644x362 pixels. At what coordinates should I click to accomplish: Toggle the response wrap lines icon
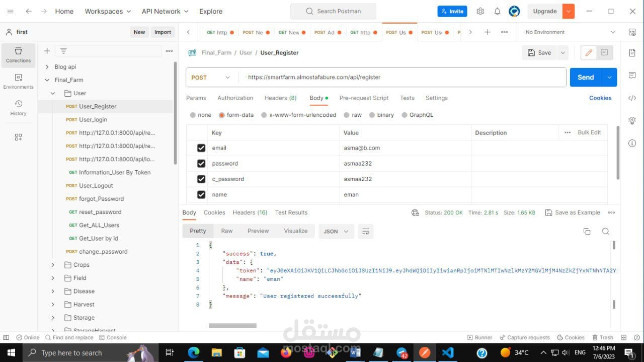(x=366, y=231)
